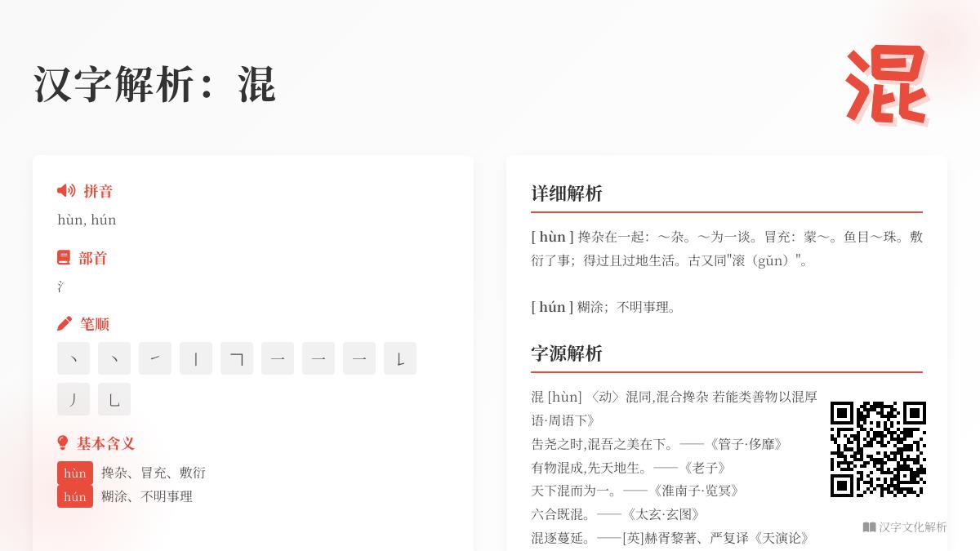Select the final hook stroke 乚 box
This screenshot has height=551, width=980.
tap(114, 399)
